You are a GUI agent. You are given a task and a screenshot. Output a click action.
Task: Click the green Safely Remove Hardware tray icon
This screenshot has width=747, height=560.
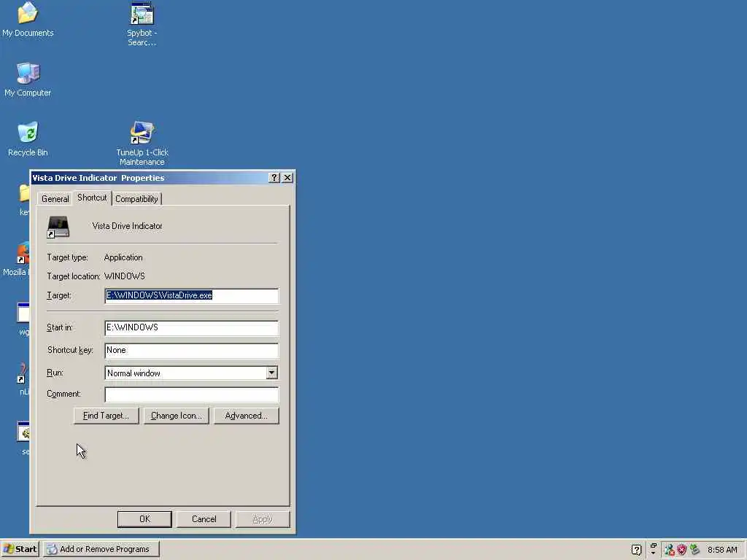point(694,550)
